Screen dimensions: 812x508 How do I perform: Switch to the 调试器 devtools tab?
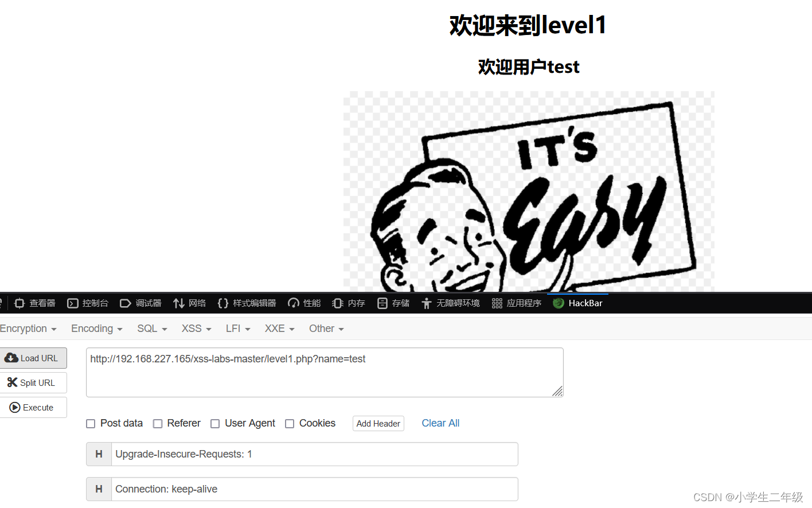click(x=140, y=303)
